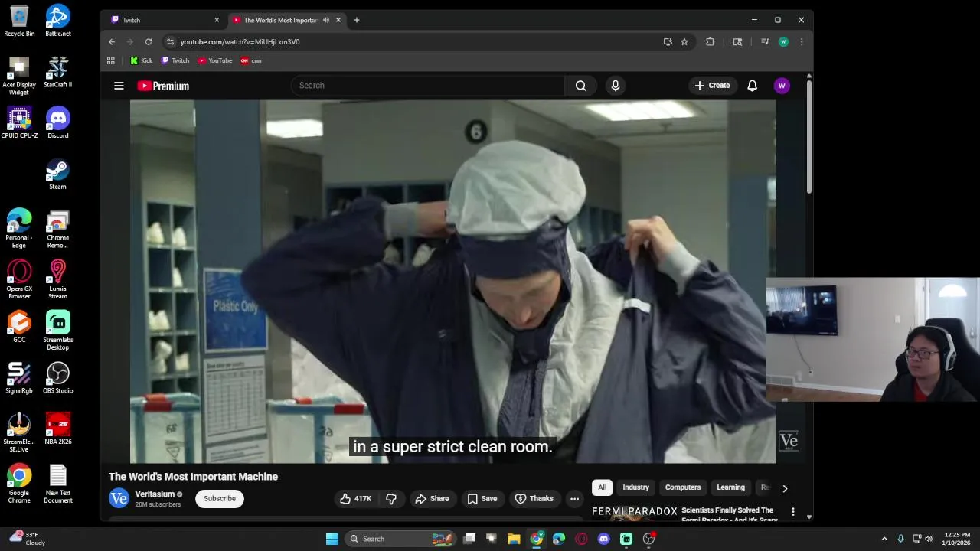
Task: Click the Chrome address bar URL
Action: click(x=240, y=42)
